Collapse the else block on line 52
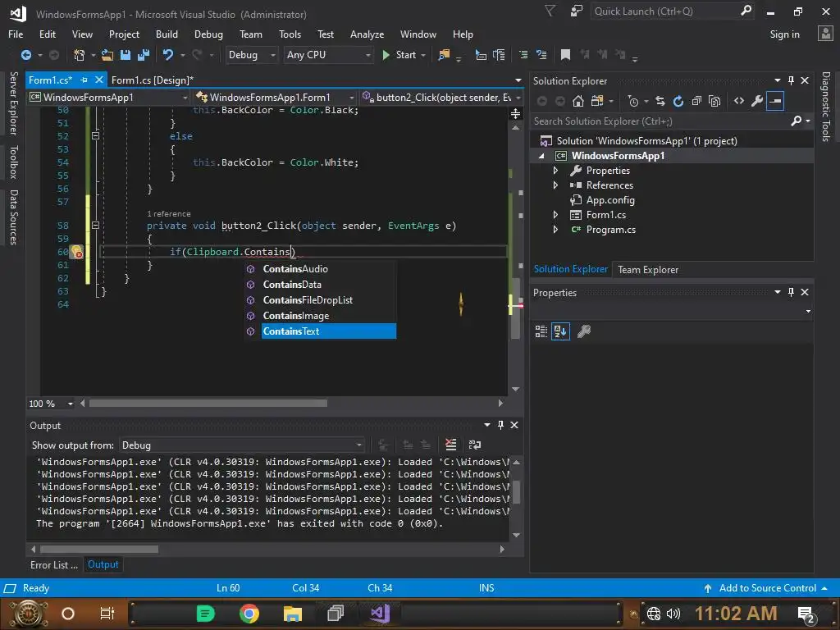840x630 pixels. (95, 136)
